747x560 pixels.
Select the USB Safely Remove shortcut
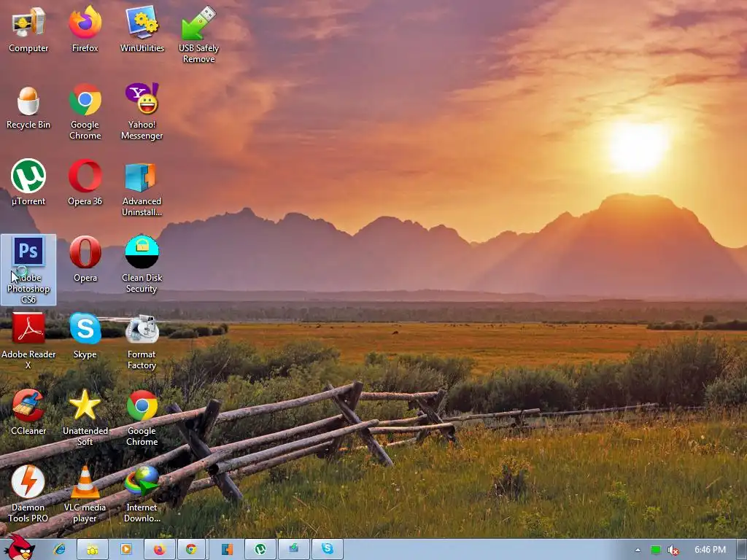pyautogui.click(x=198, y=34)
